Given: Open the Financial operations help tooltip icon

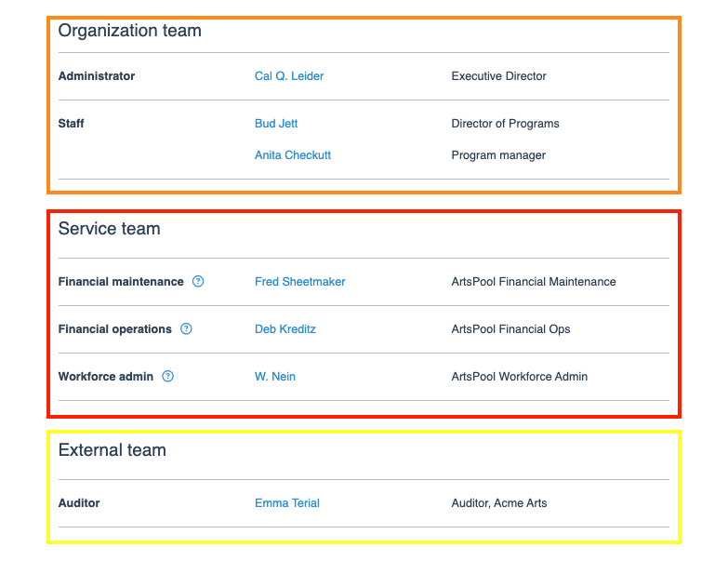Looking at the screenshot, I should 186,329.
